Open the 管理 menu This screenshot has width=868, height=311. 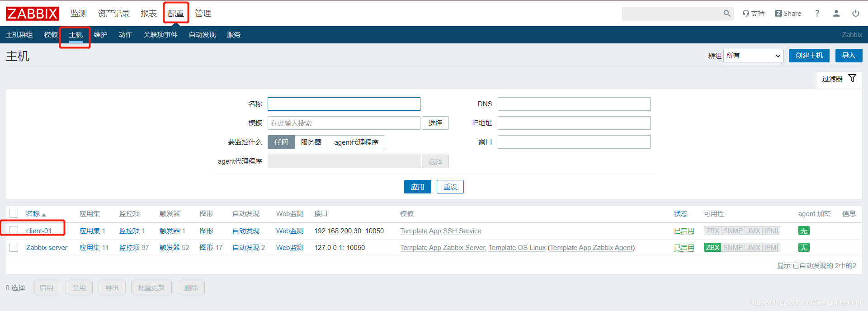click(203, 14)
